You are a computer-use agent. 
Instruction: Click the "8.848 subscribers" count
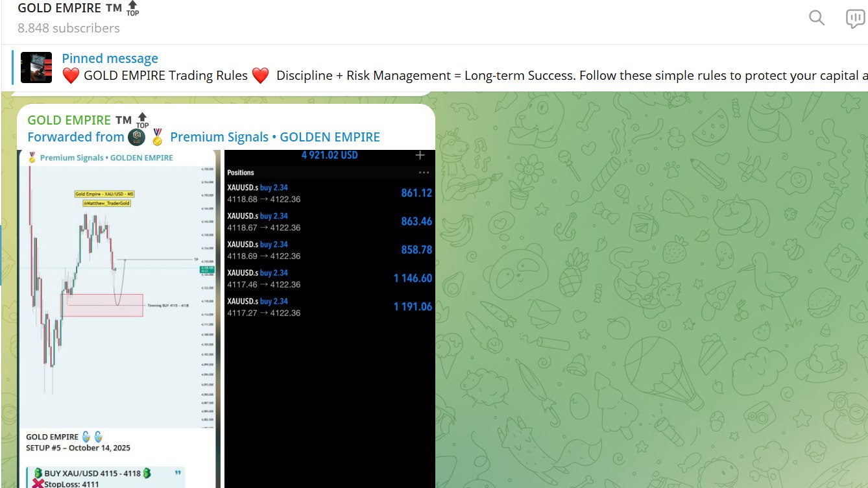[69, 28]
